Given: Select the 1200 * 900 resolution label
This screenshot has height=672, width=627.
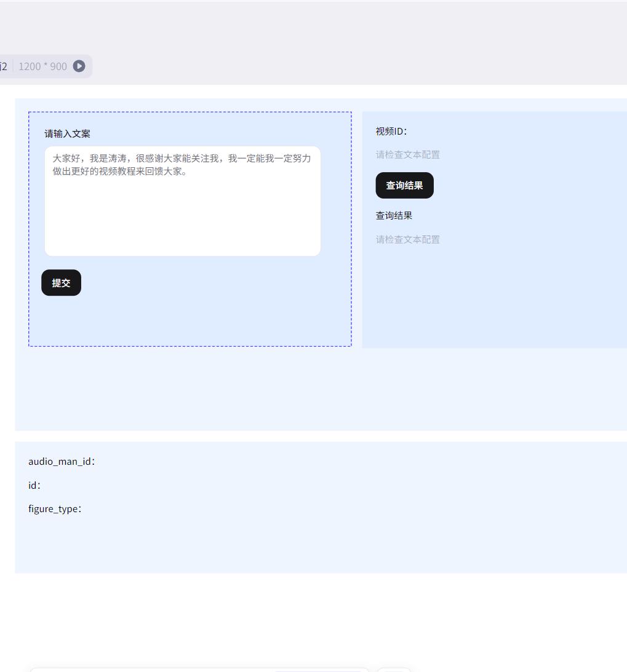Looking at the screenshot, I should click(x=41, y=66).
